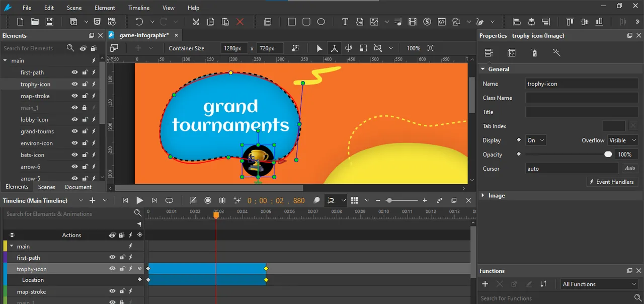Select the Rounded Rectangle tool
This screenshot has width=644, height=304.
point(306,22)
